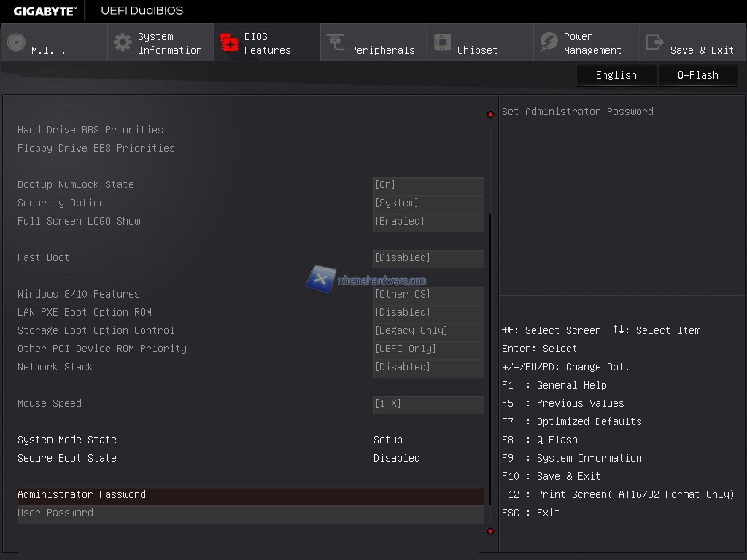The image size is (747, 560).
Task: Open Other PCI Device ROM Priority dropdown
Action: point(428,349)
